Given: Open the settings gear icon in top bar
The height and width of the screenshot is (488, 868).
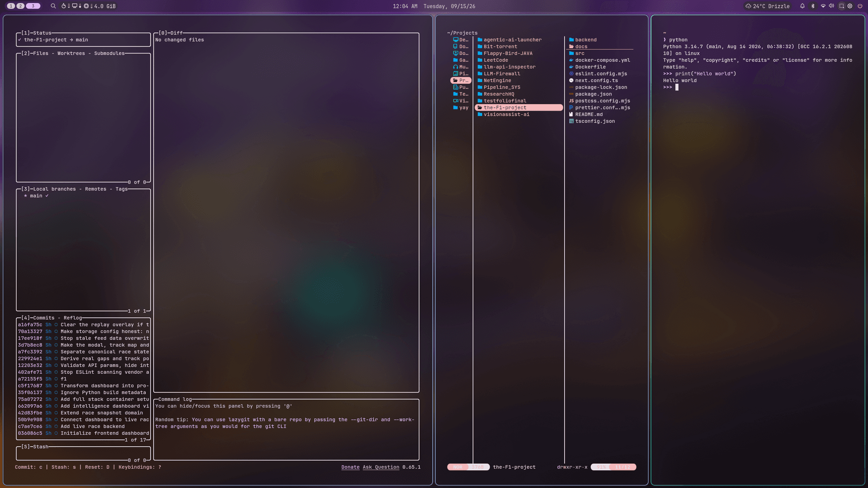Looking at the screenshot, I should tap(850, 6).
